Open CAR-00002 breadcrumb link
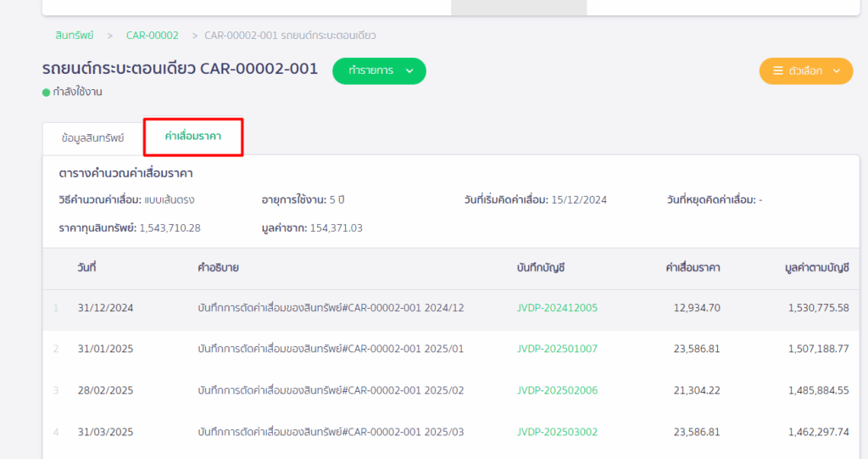Viewport: 868px width, 459px height. coord(152,36)
